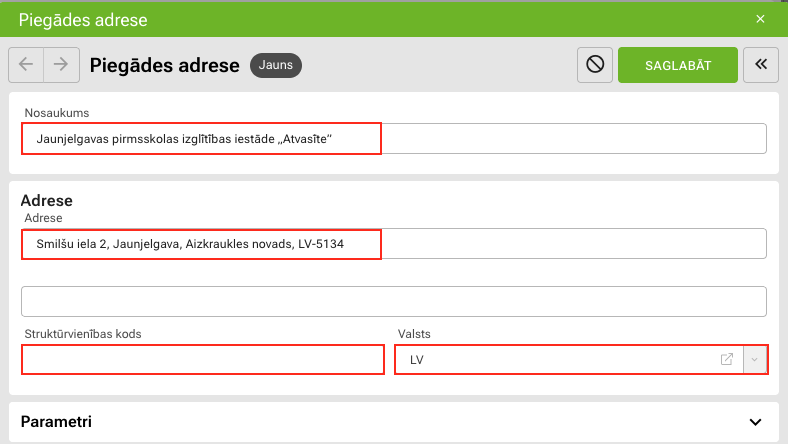The width and height of the screenshot is (788, 444).
Task: Click the Struktūrvienības kods input field
Action: coord(203,360)
